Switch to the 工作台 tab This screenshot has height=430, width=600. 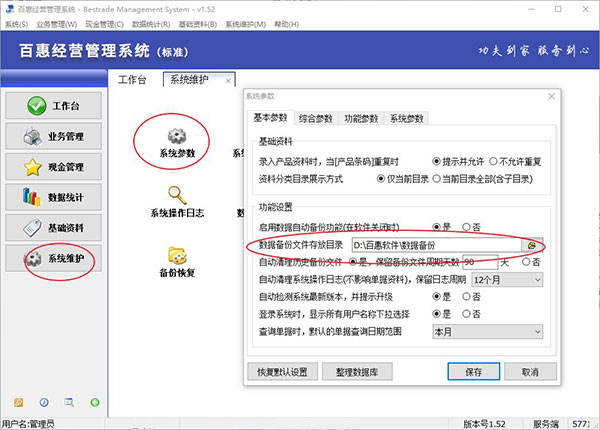(x=132, y=80)
